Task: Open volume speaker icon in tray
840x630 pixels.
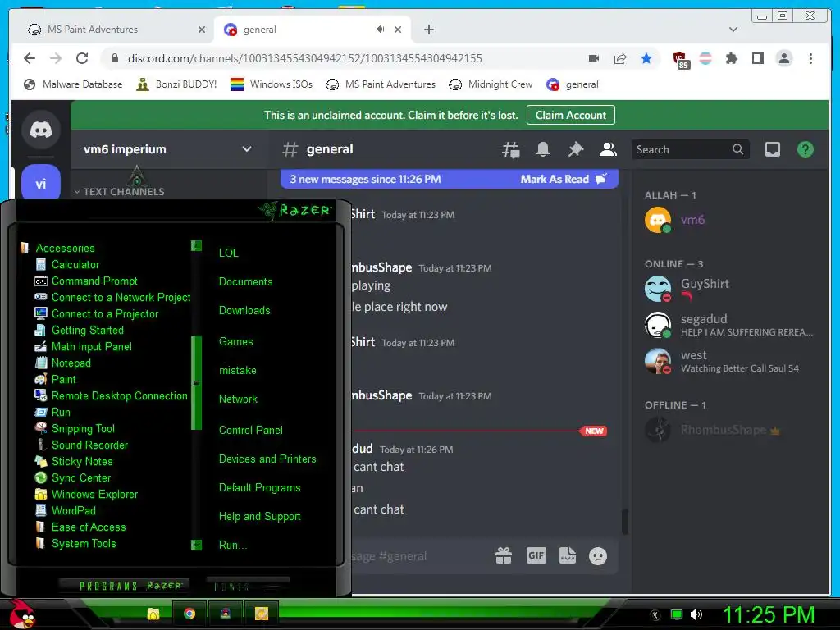Action: pyautogui.click(x=696, y=614)
